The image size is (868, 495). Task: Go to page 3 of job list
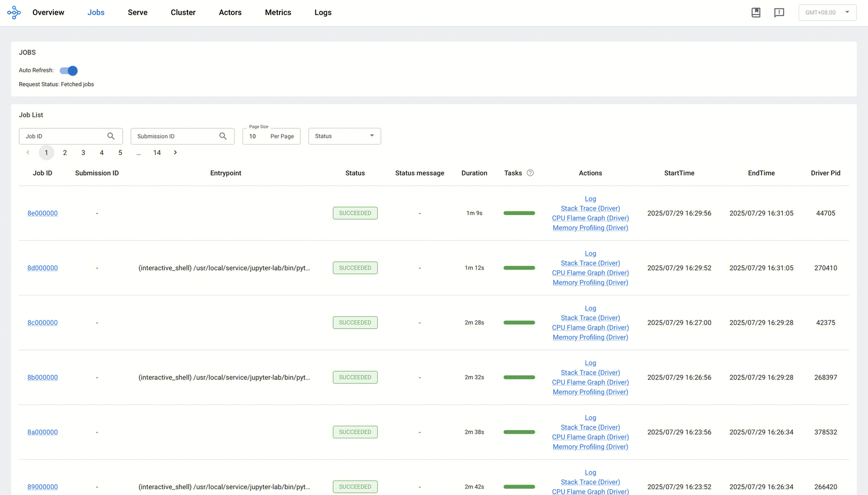point(83,153)
